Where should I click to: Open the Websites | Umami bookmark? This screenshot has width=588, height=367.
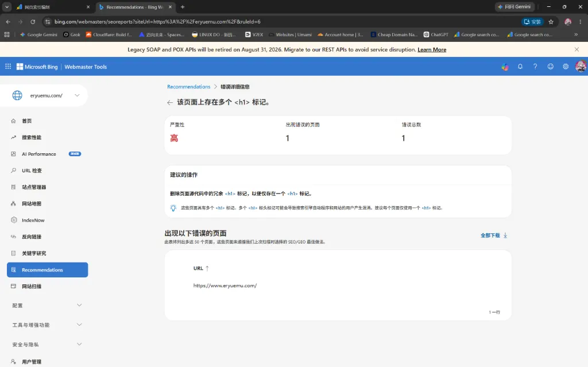[290, 34]
